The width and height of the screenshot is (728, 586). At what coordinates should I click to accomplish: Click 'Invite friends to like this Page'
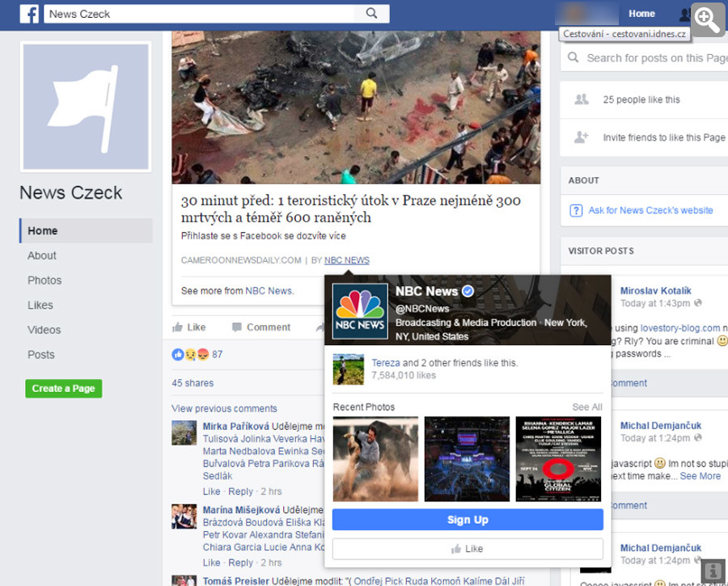(664, 137)
